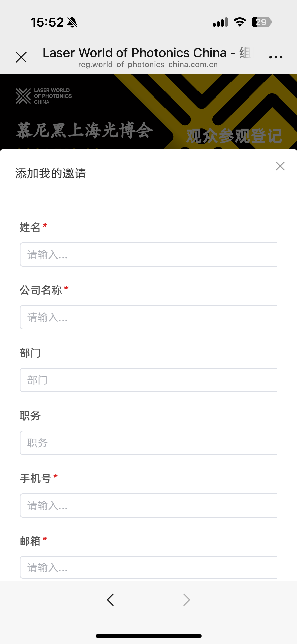Tap the battery indicator
The image size is (297, 644).
coord(261,22)
